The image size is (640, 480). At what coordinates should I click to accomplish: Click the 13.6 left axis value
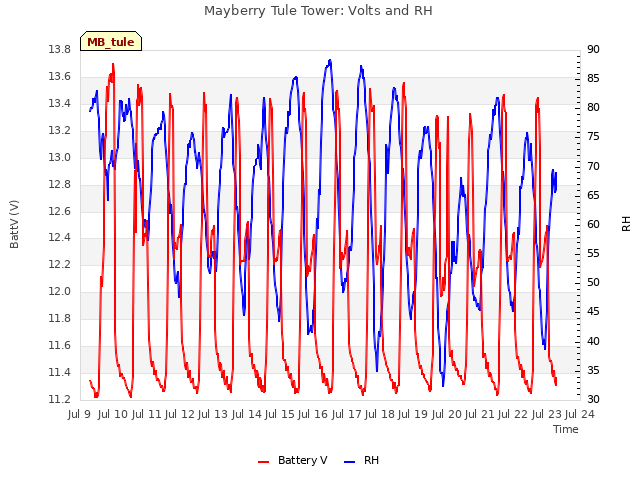pos(59,76)
